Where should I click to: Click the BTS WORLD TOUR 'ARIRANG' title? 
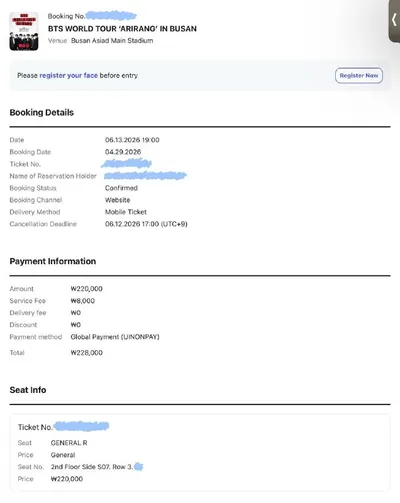(x=122, y=29)
